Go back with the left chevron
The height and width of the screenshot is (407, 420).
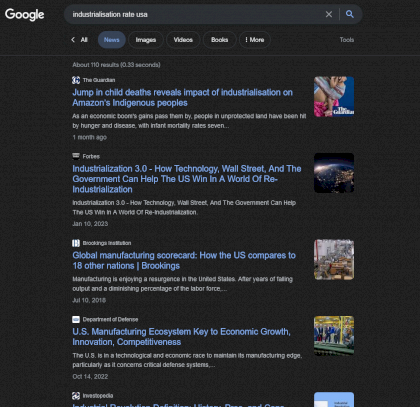tap(73, 40)
